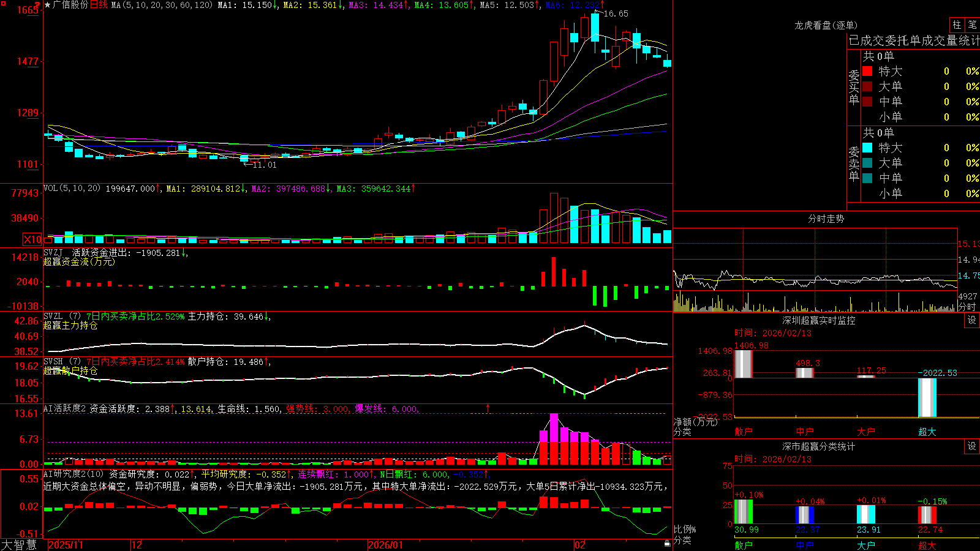
Task: Select the 12 month marker on timeline
Action: (x=137, y=545)
